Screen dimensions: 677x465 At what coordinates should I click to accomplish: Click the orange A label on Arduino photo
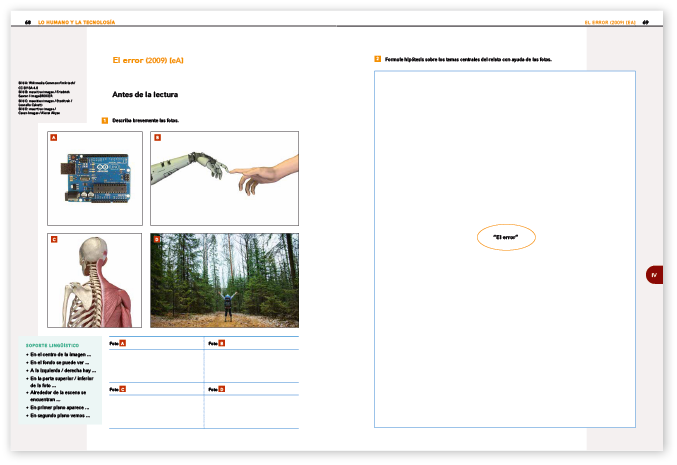53,137
